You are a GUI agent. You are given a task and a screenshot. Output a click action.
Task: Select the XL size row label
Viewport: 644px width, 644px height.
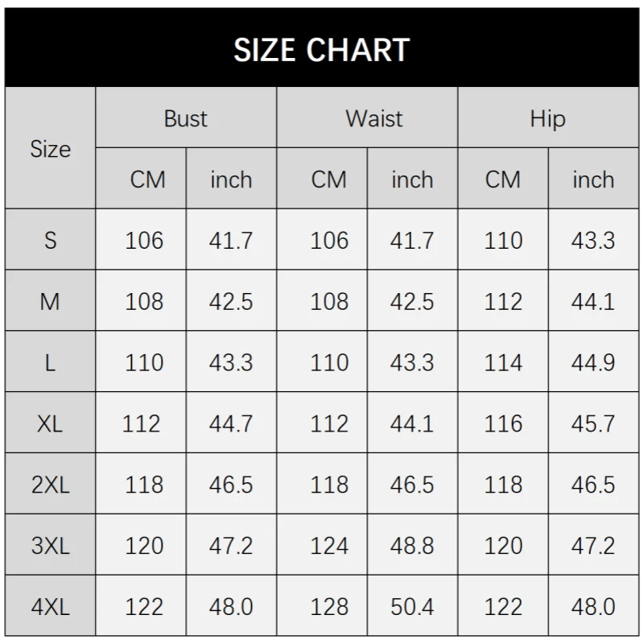pos(50,423)
